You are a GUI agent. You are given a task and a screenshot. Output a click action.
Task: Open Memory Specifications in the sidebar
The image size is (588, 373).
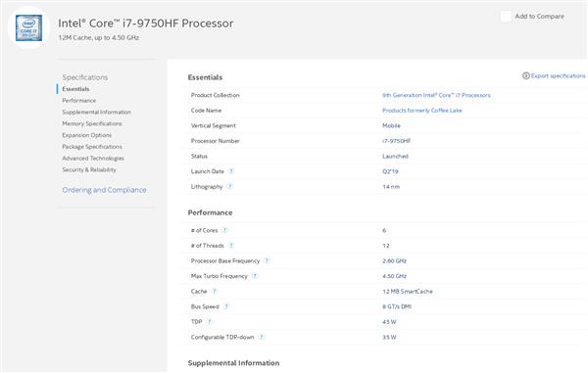(92, 123)
